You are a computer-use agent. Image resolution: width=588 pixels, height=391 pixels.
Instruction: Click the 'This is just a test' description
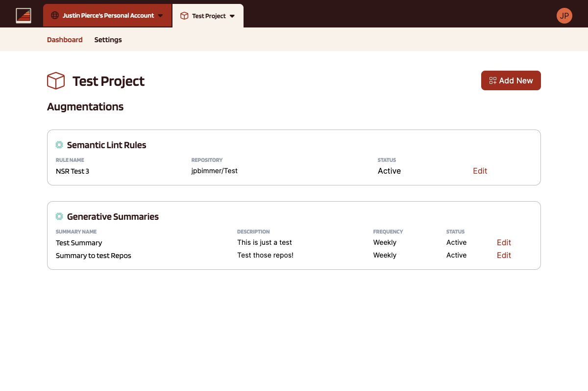pyautogui.click(x=265, y=242)
